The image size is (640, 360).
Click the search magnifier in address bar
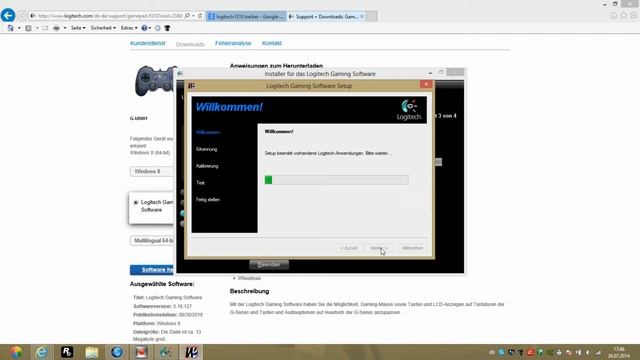187,16
